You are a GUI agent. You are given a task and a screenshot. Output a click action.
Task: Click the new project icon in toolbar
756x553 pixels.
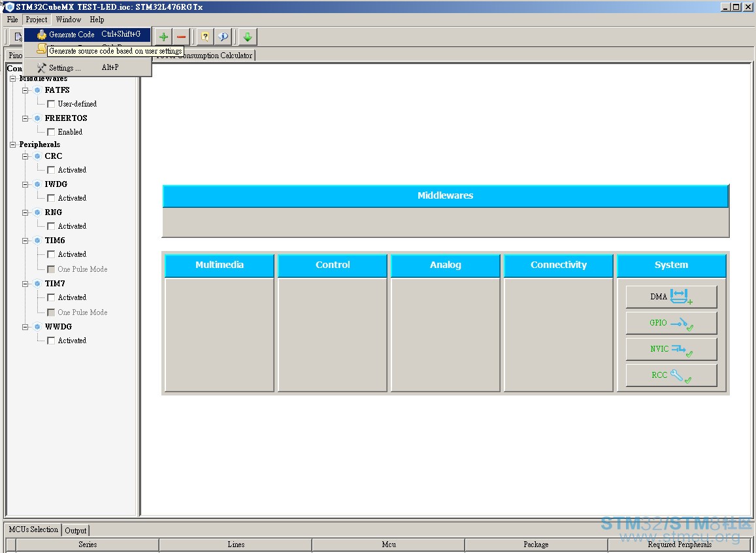[17, 37]
